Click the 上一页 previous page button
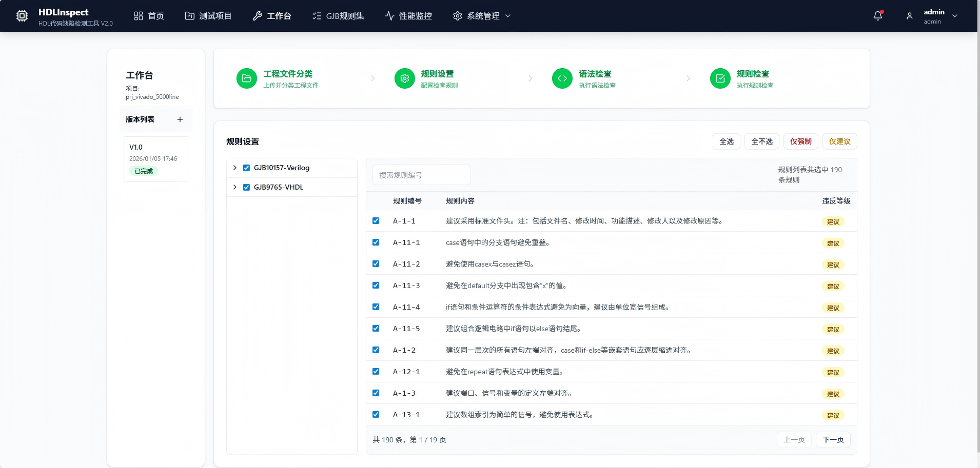Image resolution: width=980 pixels, height=468 pixels. point(794,440)
